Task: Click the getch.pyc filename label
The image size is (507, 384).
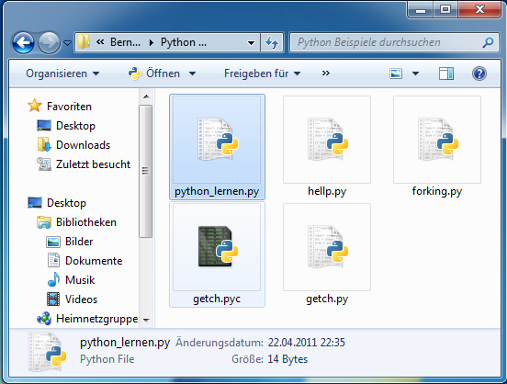Action: (217, 299)
